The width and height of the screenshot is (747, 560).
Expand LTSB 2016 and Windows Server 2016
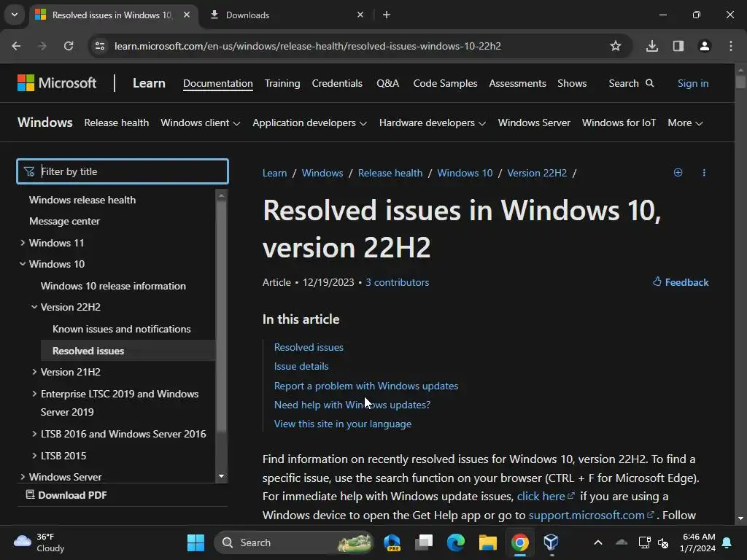tap(34, 434)
